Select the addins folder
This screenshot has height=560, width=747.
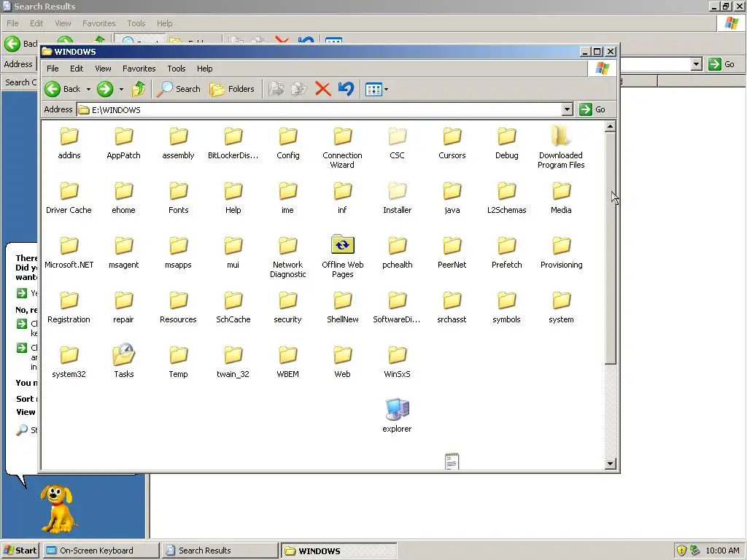69,143
